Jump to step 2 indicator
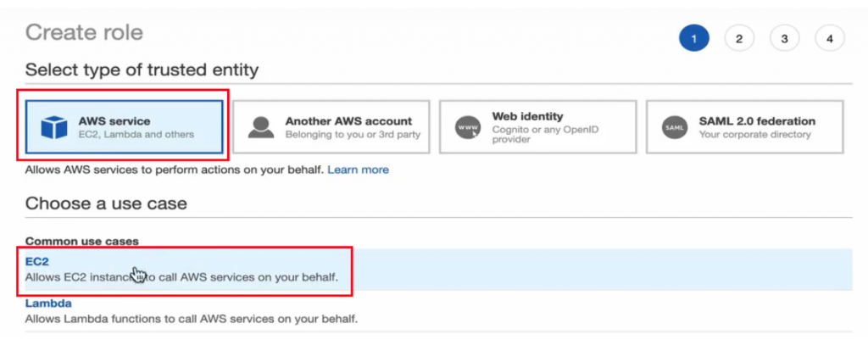This screenshot has width=868, height=351. (739, 38)
